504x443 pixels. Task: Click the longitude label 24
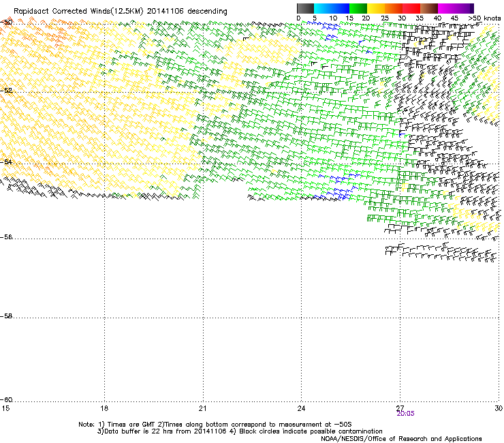[301, 408]
